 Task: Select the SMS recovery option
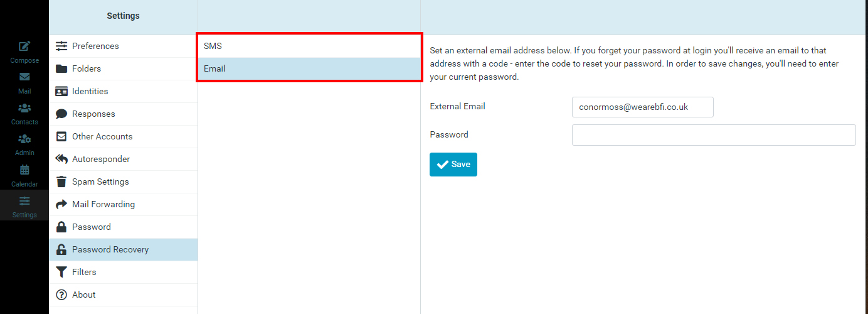(x=309, y=46)
